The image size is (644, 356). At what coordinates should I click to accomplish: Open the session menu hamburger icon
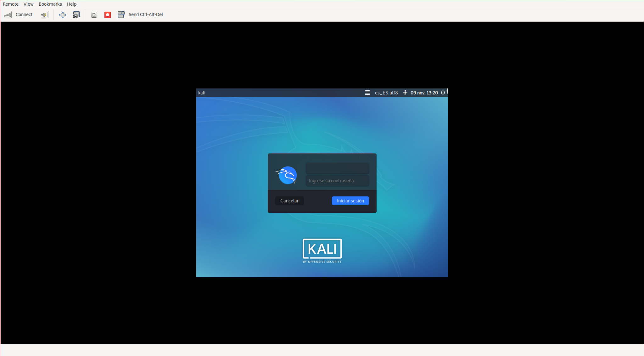pos(367,93)
